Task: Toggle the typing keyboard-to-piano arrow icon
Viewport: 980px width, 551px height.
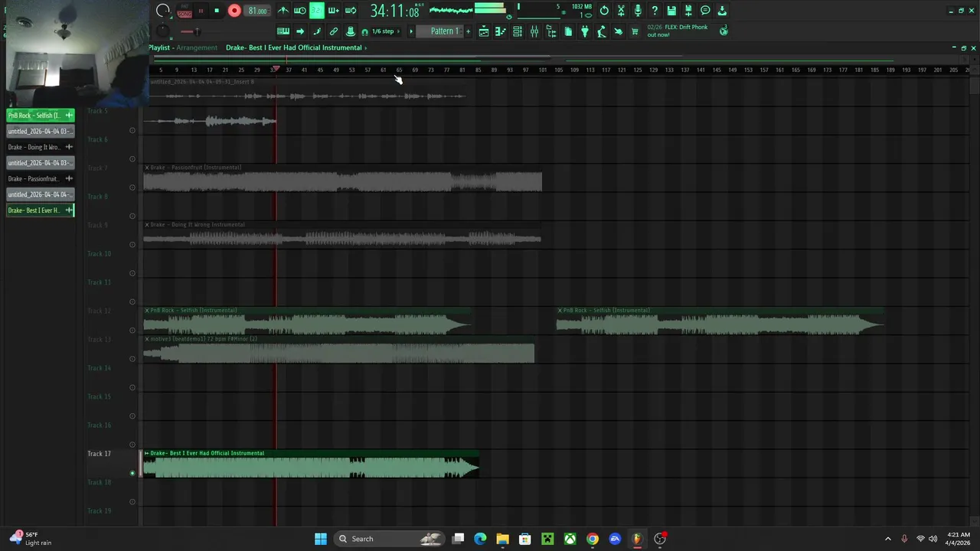Action: coord(300,31)
